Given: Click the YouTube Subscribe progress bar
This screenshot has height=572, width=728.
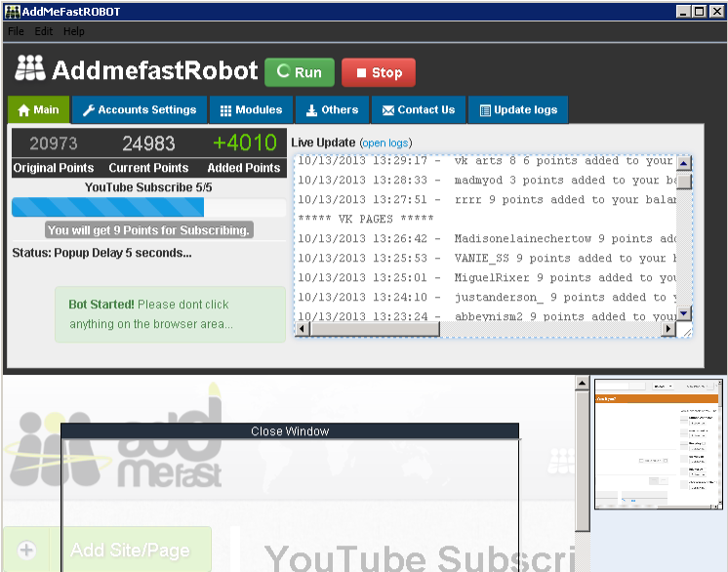Looking at the screenshot, I should tap(148, 207).
